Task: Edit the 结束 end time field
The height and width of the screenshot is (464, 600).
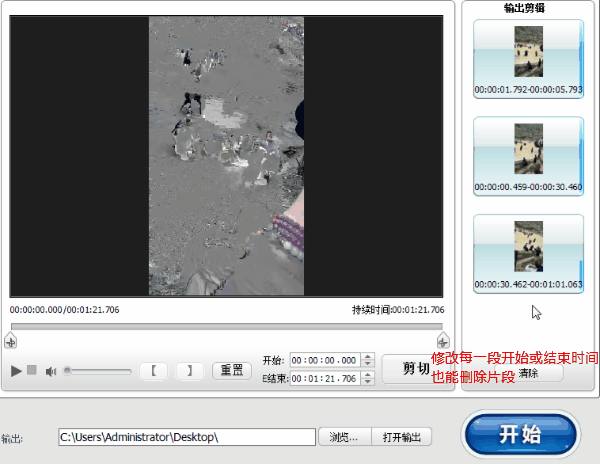Action: coord(325,379)
